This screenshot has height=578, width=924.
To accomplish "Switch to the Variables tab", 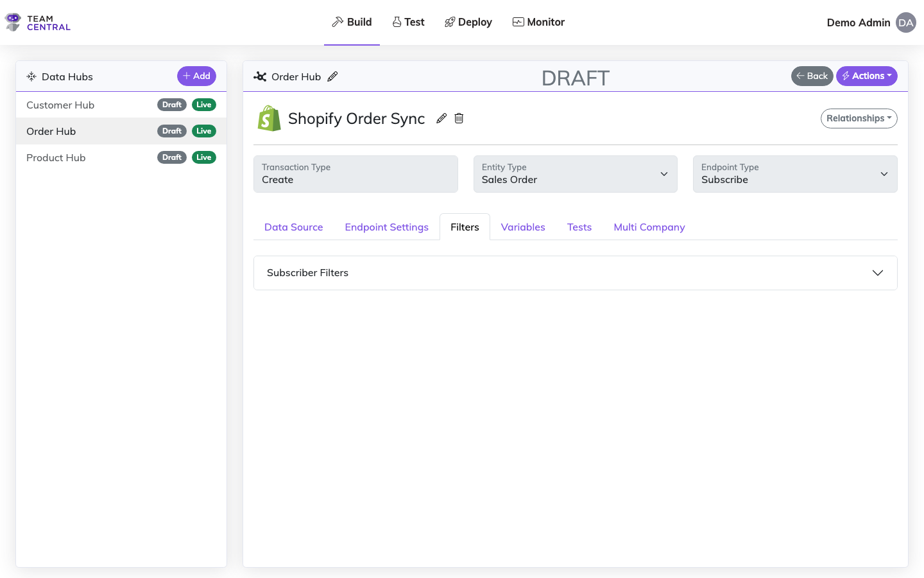I will click(x=522, y=227).
